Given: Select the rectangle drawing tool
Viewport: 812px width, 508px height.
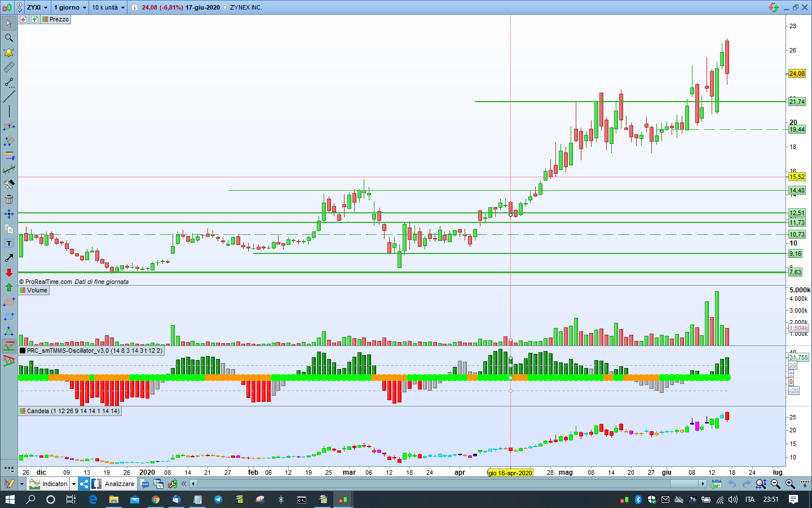Looking at the screenshot, I should pyautogui.click(x=8, y=317).
